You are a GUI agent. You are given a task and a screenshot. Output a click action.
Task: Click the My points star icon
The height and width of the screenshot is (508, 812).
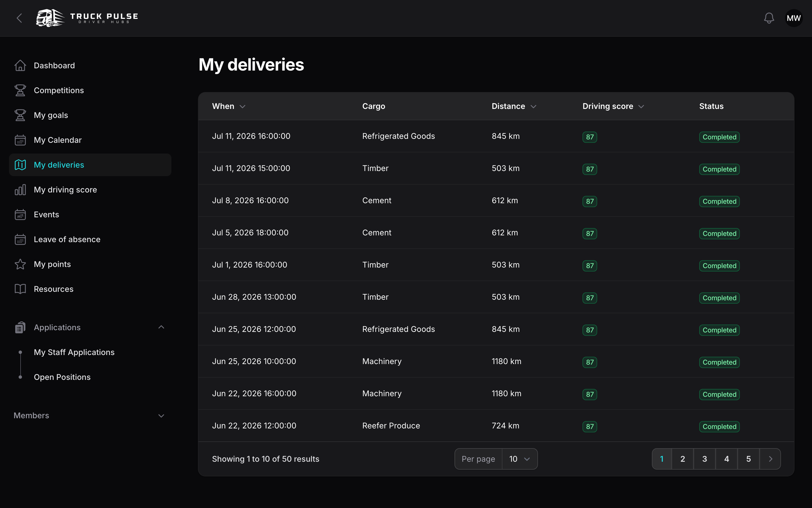pos(20,264)
